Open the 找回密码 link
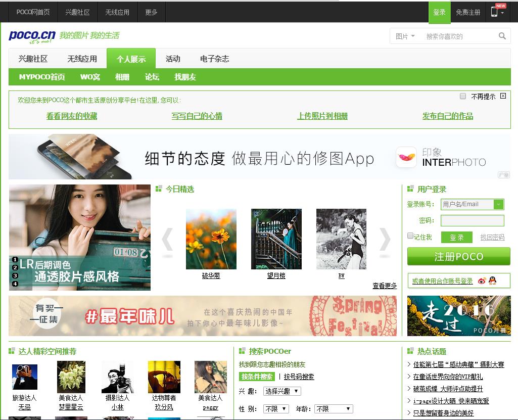Image resolution: width=518 pixels, height=420 pixels. click(x=492, y=237)
